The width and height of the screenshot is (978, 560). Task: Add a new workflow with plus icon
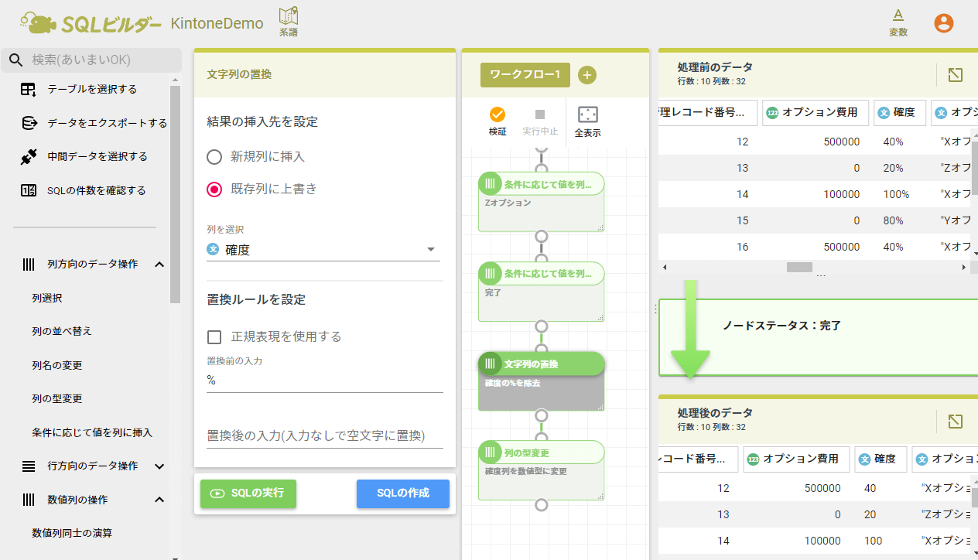(587, 75)
